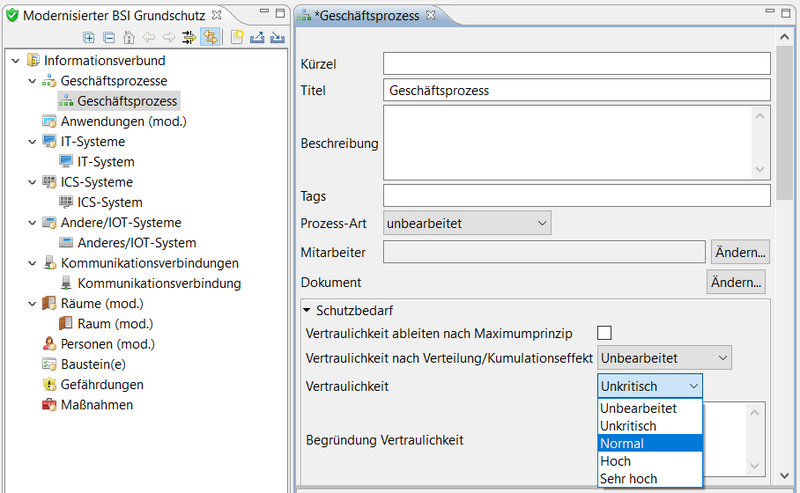The image size is (800, 493).
Task: Collapse the Räume (mod.) tree node
Action: [x=32, y=304]
